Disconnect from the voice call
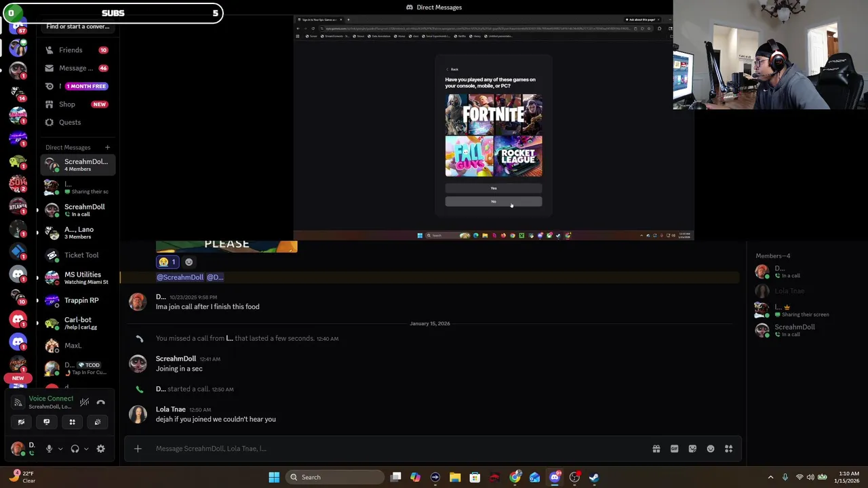Viewport: 868px width, 488px height. 100,402
